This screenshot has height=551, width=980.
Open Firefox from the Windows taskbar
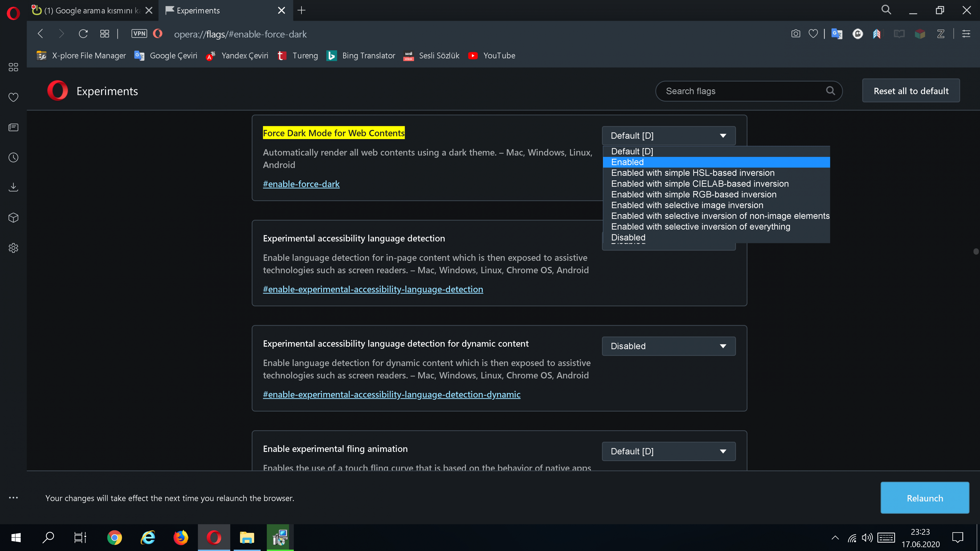point(181,538)
